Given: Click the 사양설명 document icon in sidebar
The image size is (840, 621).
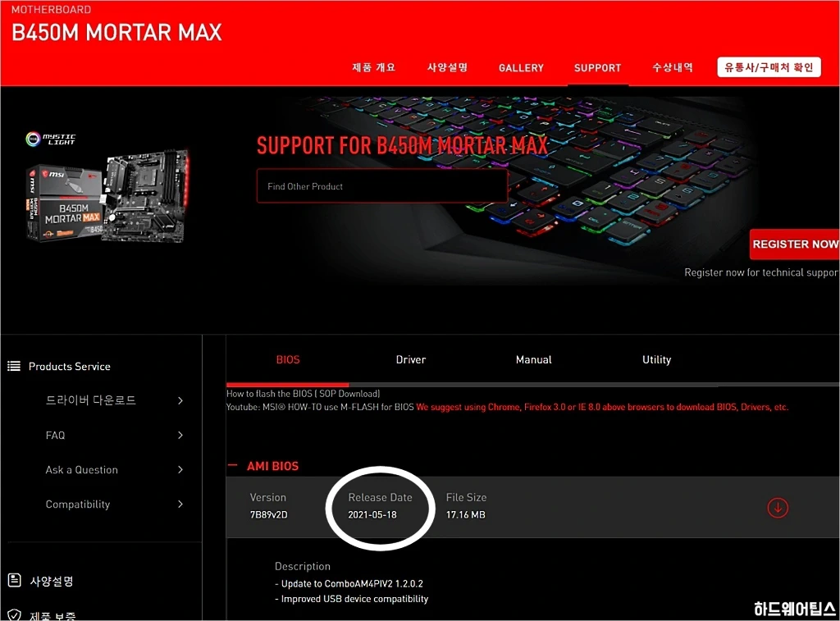Looking at the screenshot, I should click(14, 581).
